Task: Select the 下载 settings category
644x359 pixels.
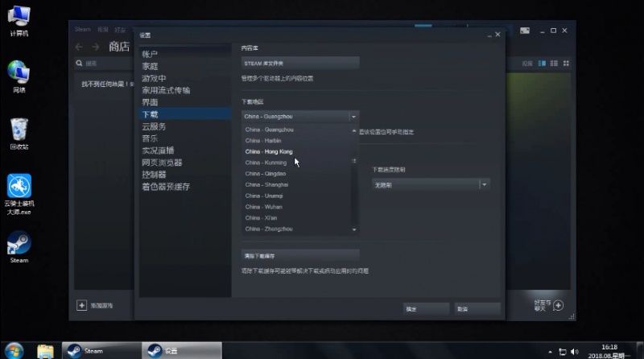Action: click(x=185, y=114)
